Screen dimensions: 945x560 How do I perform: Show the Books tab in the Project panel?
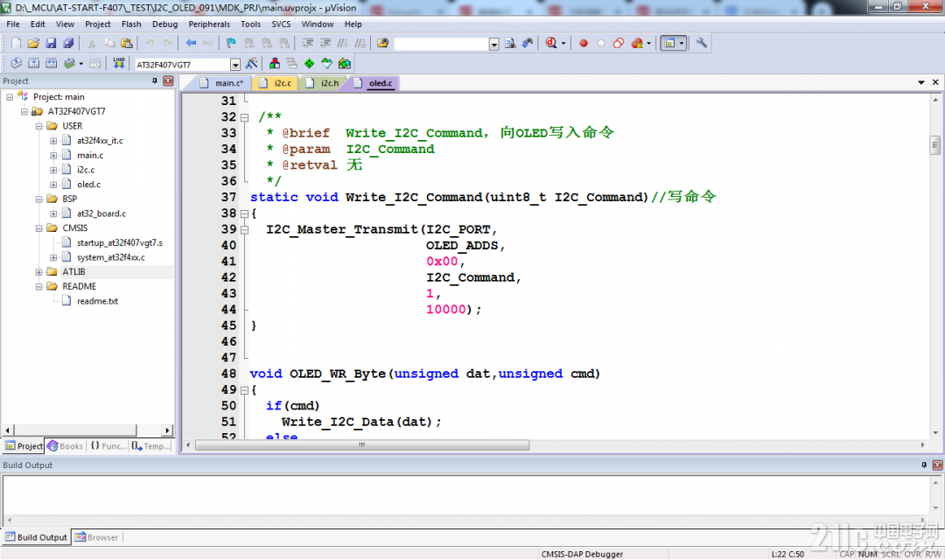(x=65, y=446)
